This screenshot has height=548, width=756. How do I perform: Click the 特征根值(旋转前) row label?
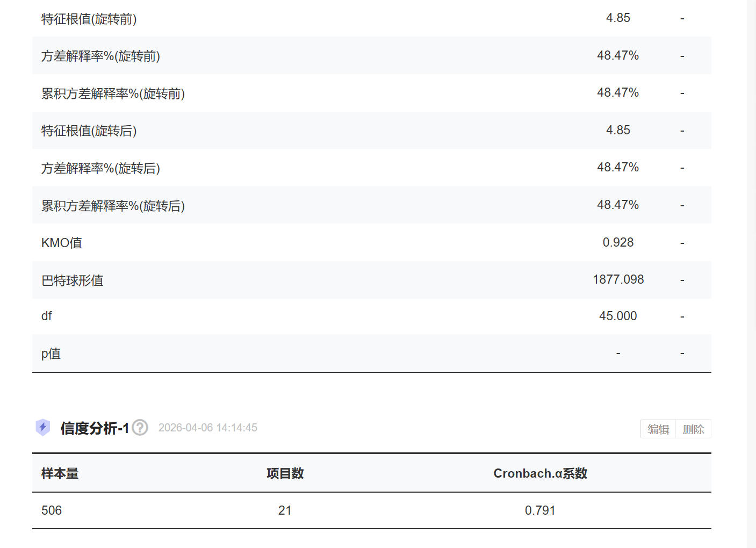[x=89, y=19]
